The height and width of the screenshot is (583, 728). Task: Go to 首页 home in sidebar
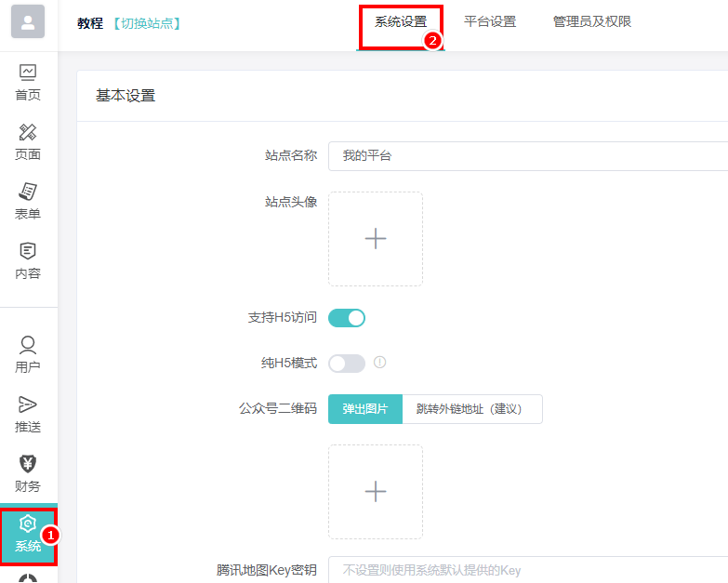click(x=28, y=83)
